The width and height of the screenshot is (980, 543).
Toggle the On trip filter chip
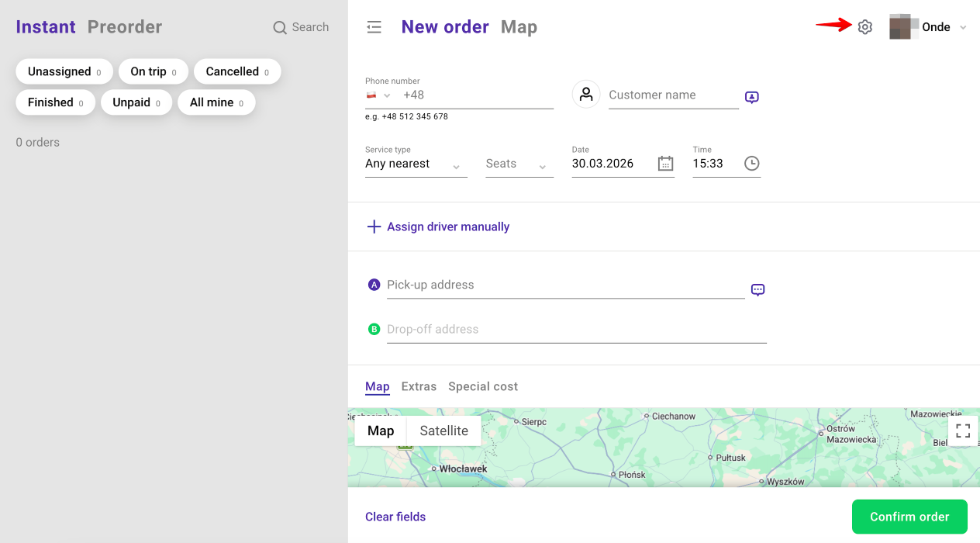coord(153,71)
